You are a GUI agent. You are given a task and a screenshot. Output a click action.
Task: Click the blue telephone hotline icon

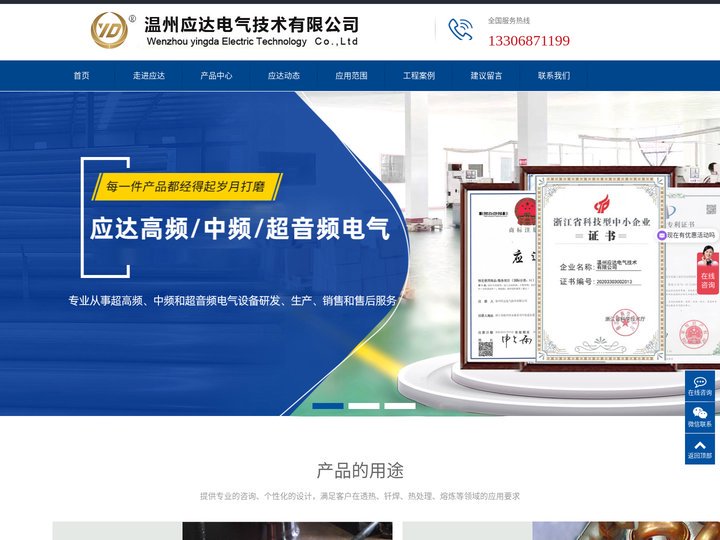[460, 30]
